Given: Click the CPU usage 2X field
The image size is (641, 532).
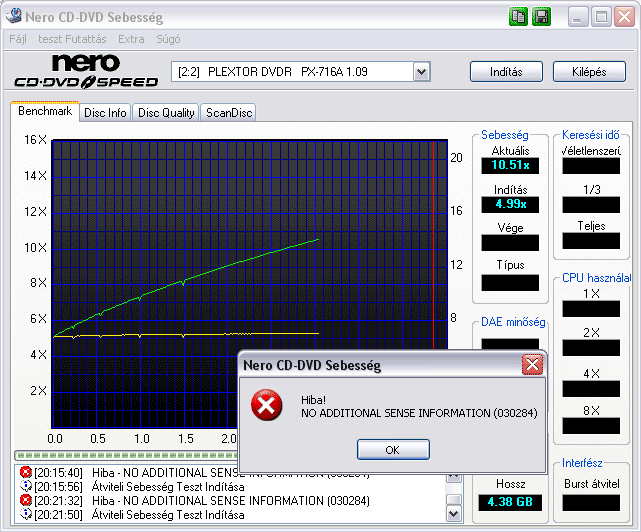Looking at the screenshot, I should coord(591,348).
